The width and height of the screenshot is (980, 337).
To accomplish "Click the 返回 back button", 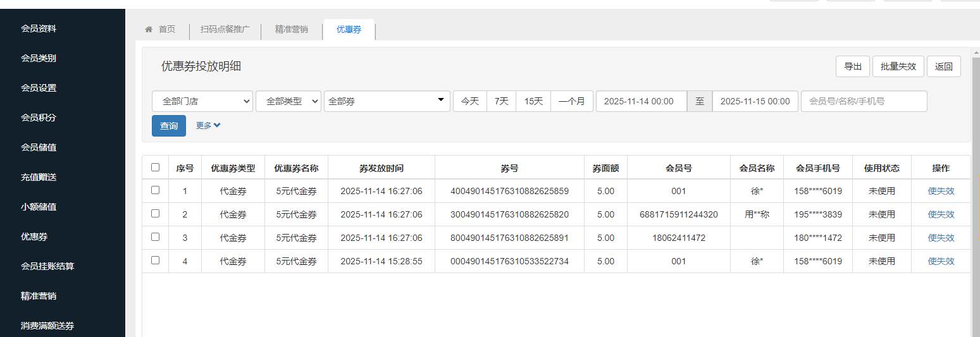I will (x=943, y=66).
